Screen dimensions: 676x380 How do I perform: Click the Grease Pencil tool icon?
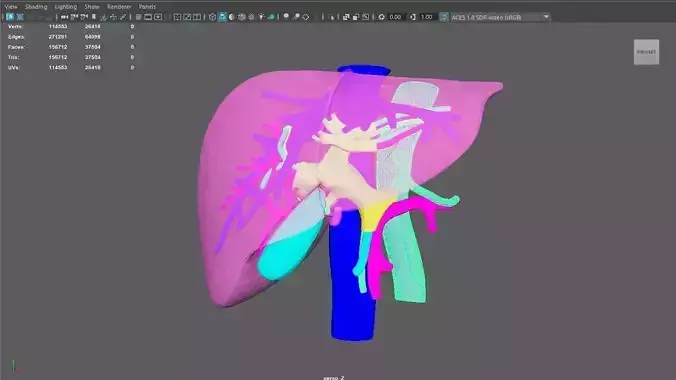point(123,17)
